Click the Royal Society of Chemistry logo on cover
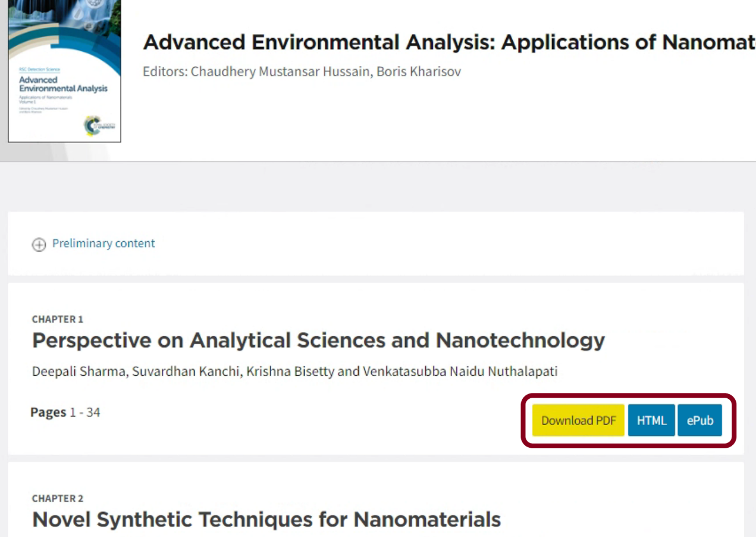The width and height of the screenshot is (756, 537). 94,124
